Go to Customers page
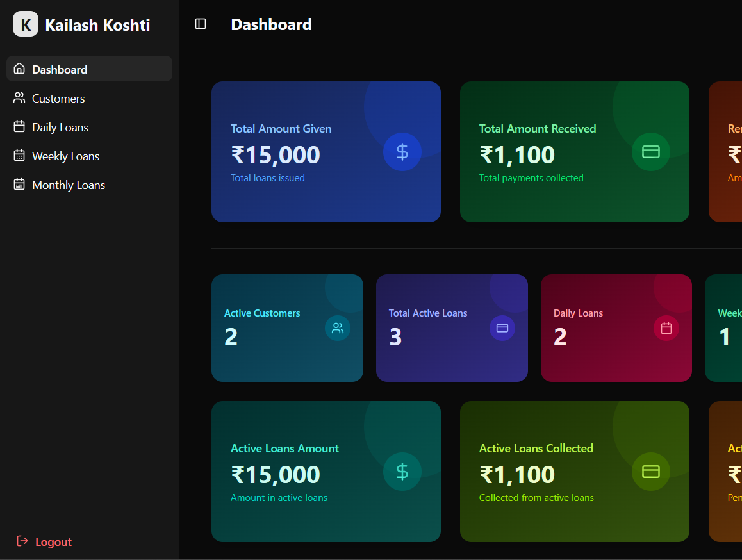This screenshot has height=560, width=742. tap(90, 98)
